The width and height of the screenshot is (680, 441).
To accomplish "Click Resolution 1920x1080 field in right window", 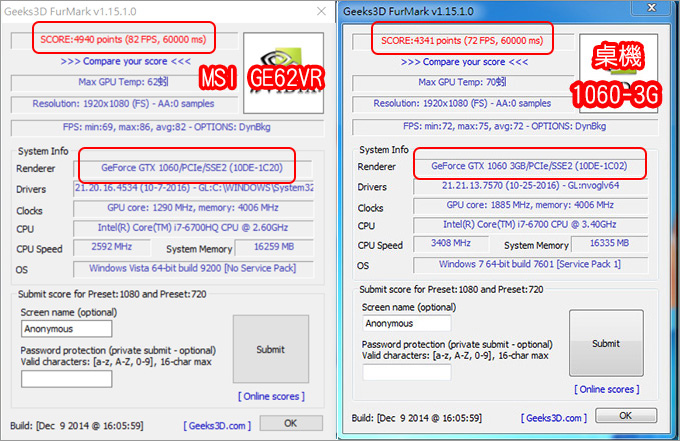I will [x=463, y=104].
